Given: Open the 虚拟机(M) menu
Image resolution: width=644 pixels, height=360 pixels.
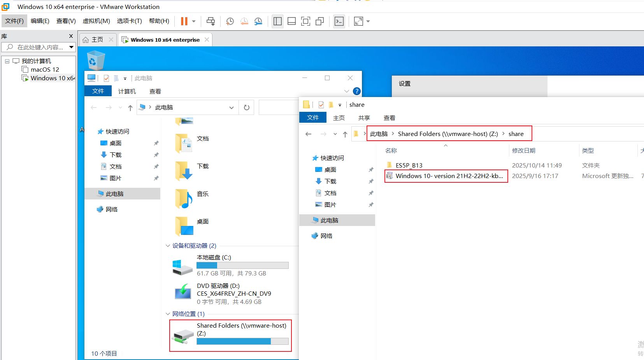Looking at the screenshot, I should 96,21.
